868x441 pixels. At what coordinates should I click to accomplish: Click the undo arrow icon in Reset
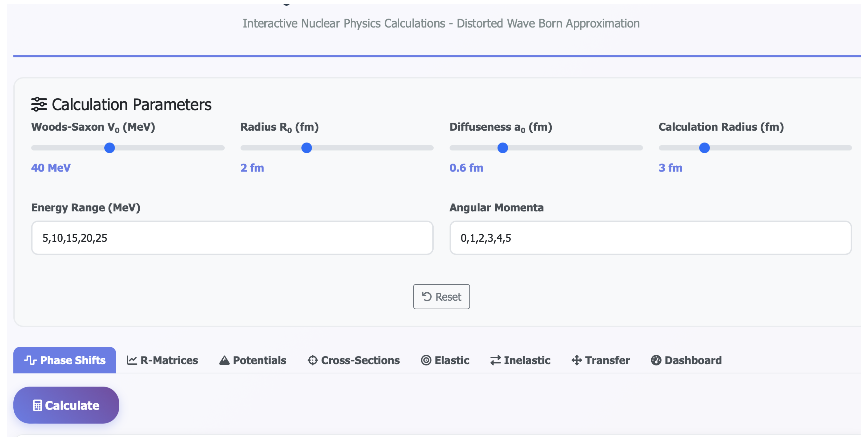tap(427, 296)
